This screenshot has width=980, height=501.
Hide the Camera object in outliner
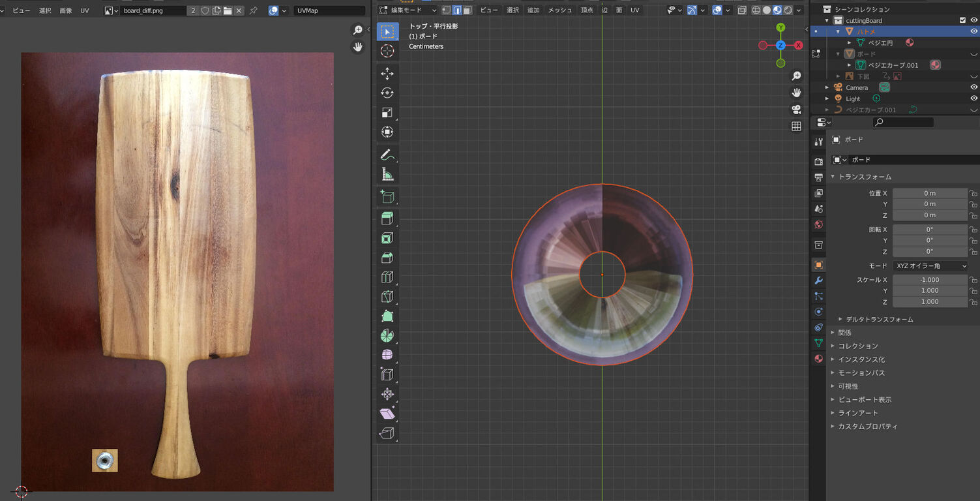(x=973, y=87)
